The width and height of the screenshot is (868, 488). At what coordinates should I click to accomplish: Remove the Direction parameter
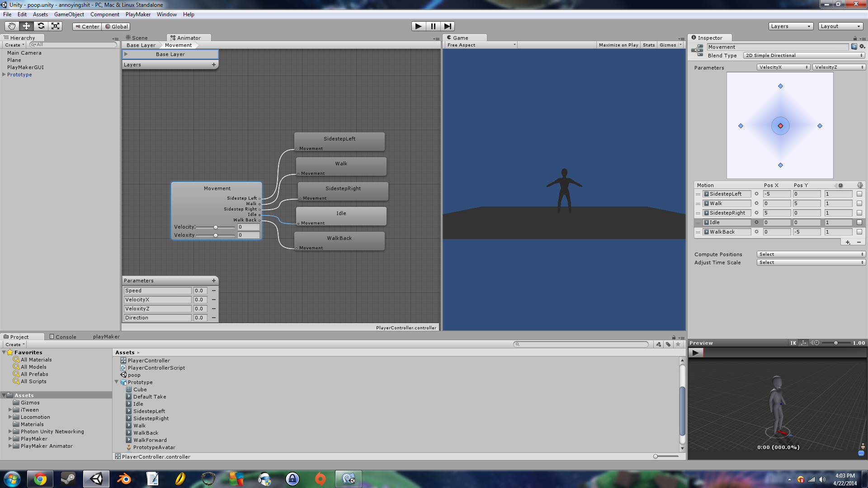click(x=214, y=318)
